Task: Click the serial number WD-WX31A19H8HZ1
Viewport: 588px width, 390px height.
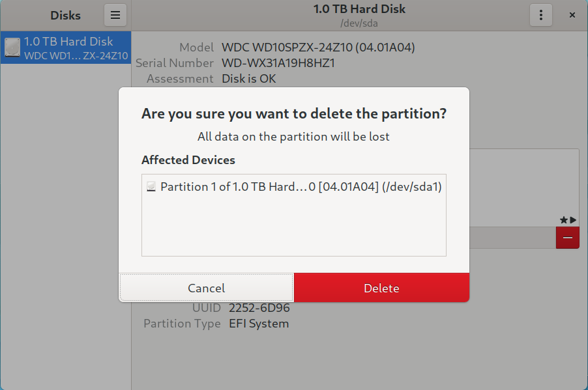Action: pos(278,63)
